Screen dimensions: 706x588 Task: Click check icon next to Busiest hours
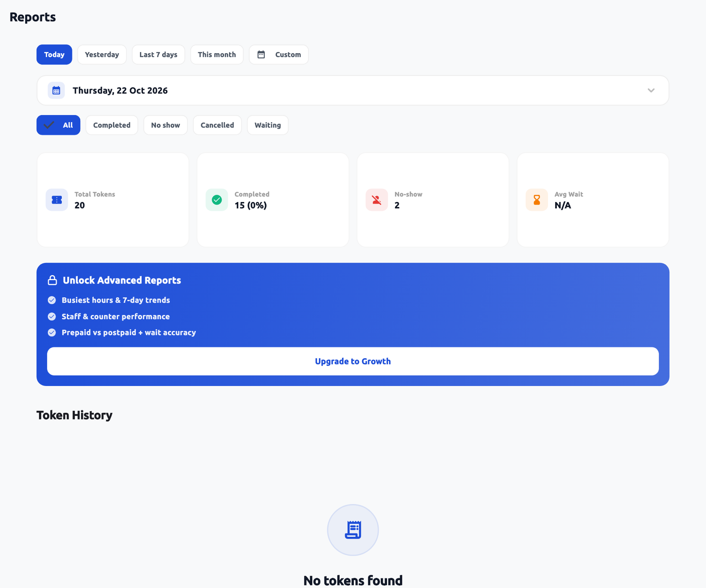[52, 300]
